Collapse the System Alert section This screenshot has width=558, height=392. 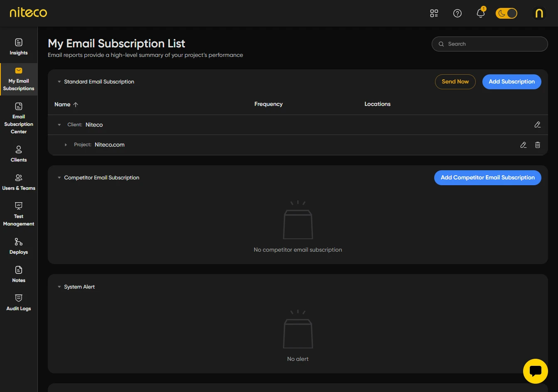(59, 287)
